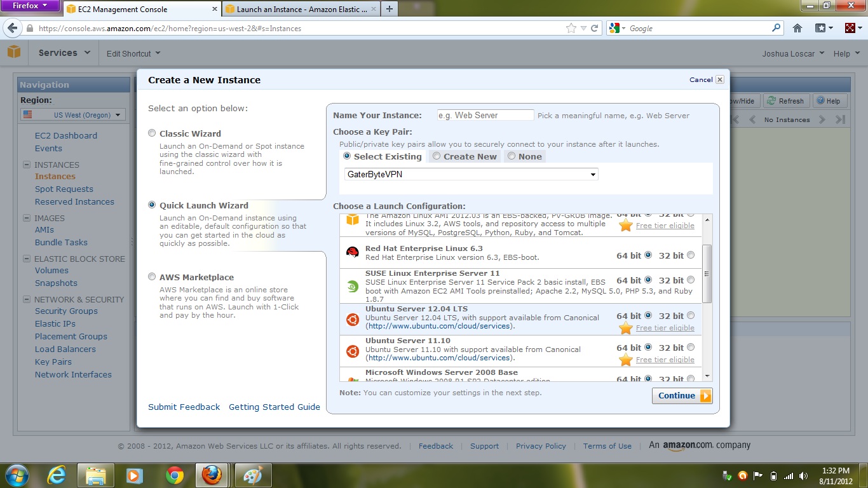Click the SUSE Linux logo icon
The width and height of the screenshot is (868, 488).
(x=352, y=286)
